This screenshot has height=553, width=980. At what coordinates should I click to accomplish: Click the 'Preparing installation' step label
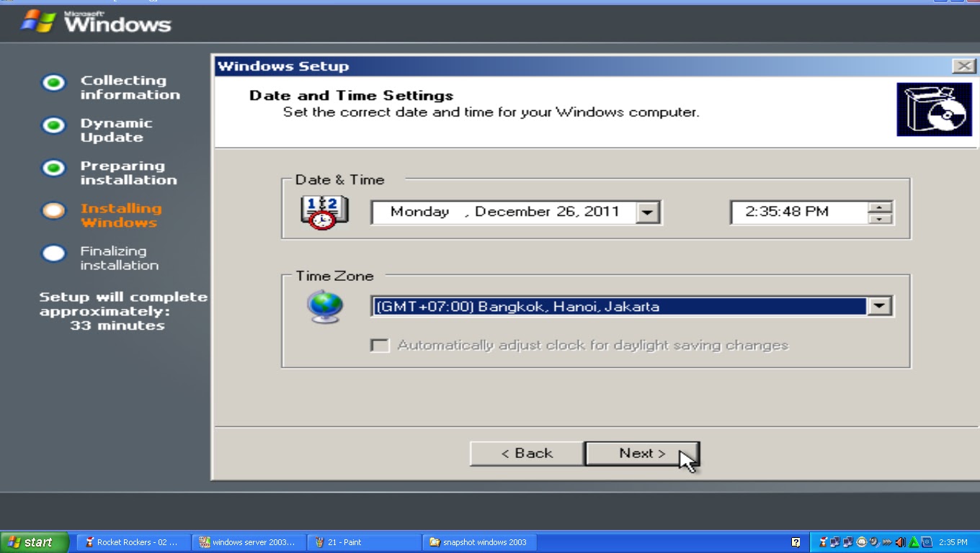click(128, 173)
